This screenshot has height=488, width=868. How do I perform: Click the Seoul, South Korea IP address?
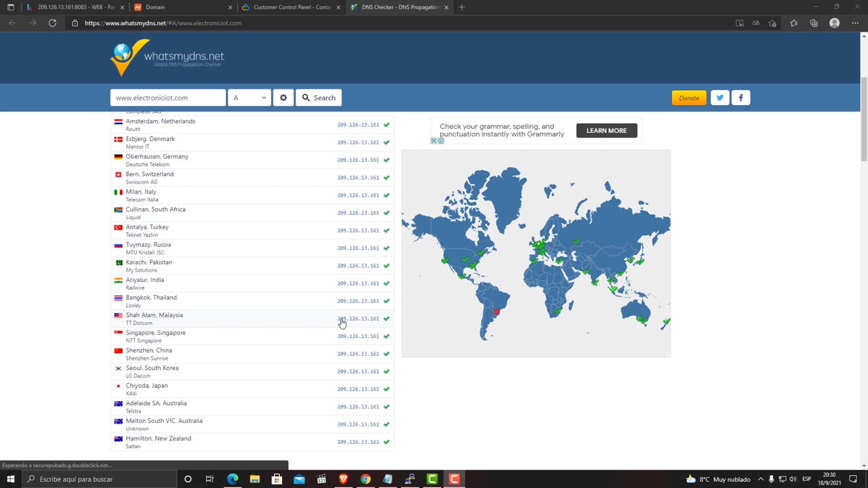pyautogui.click(x=358, y=371)
